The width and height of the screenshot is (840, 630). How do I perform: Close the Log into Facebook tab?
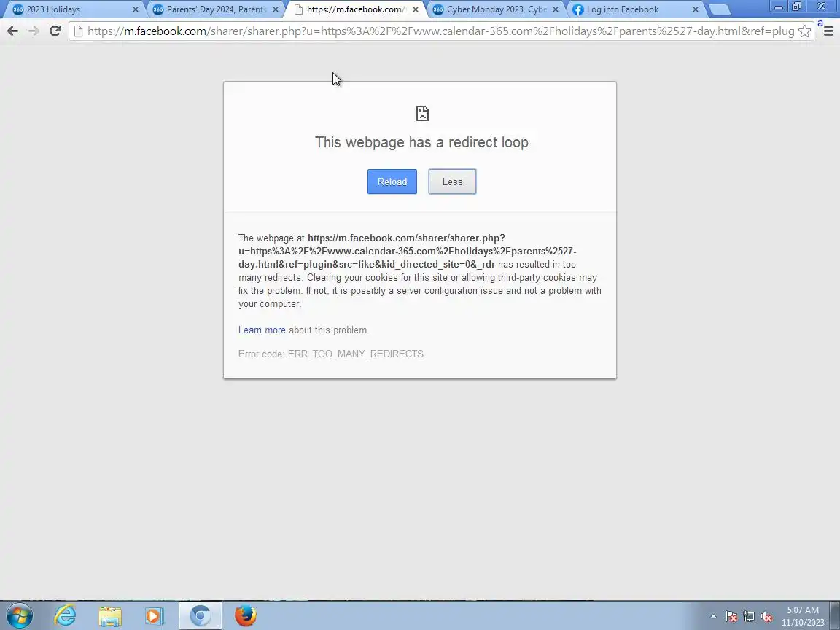click(696, 9)
